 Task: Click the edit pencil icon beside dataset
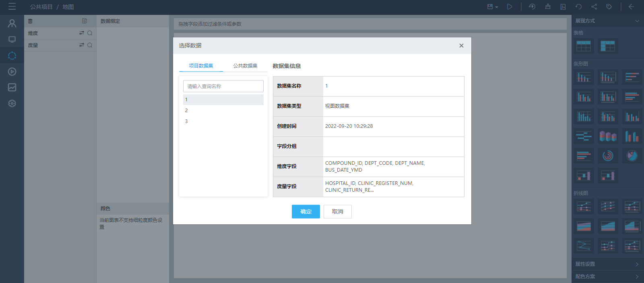point(85,21)
